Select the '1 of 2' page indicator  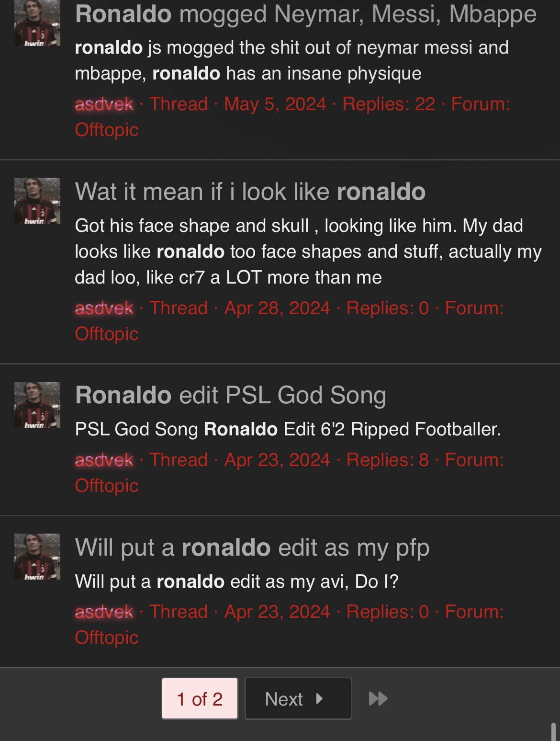click(x=200, y=699)
